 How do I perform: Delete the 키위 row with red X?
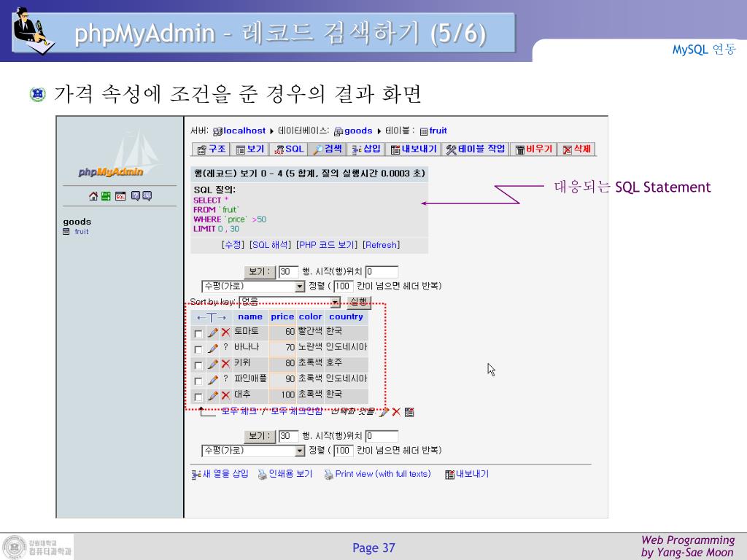226,364
